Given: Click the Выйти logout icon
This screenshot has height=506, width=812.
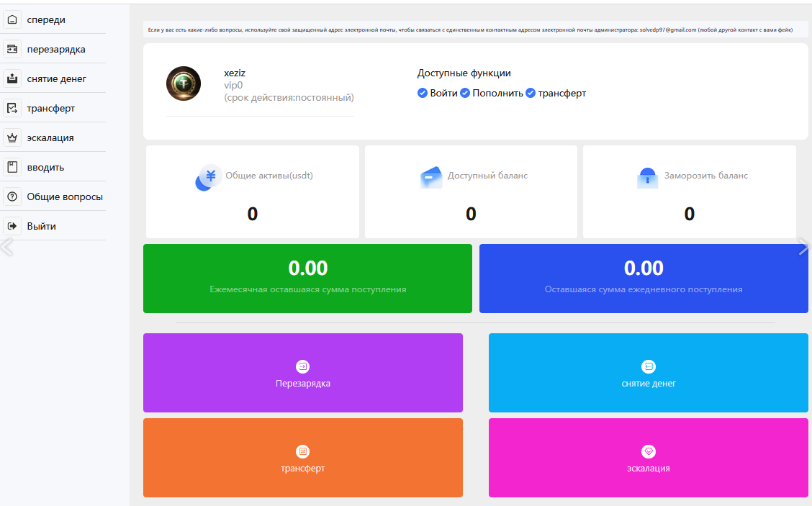Looking at the screenshot, I should [12, 227].
